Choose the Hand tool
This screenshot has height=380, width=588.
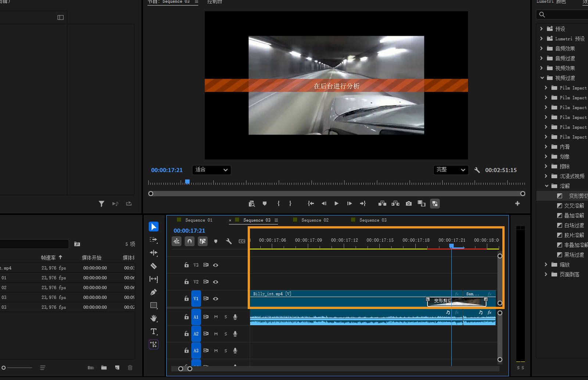point(154,318)
